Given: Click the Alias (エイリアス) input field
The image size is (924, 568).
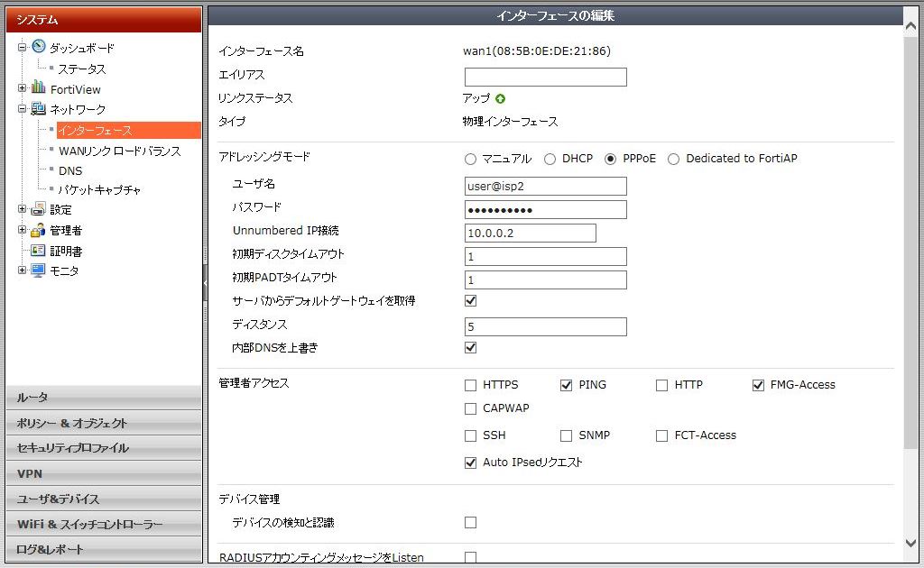Looking at the screenshot, I should click(x=545, y=77).
